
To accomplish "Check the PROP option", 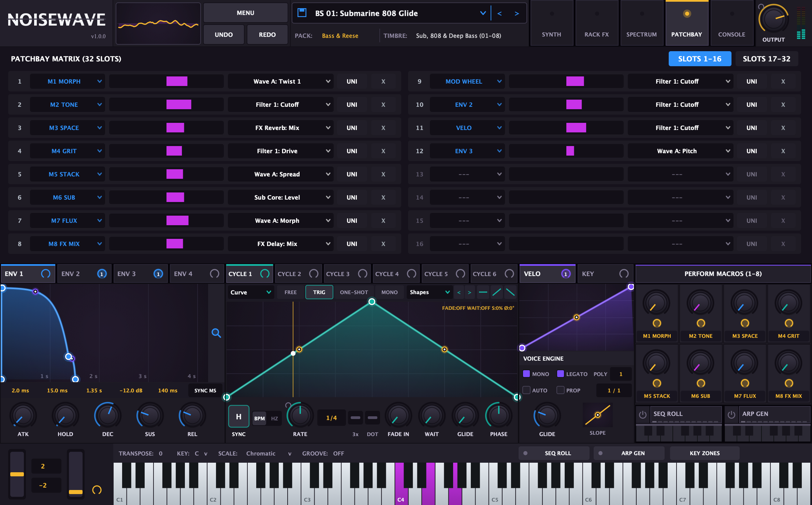I will (x=560, y=390).
